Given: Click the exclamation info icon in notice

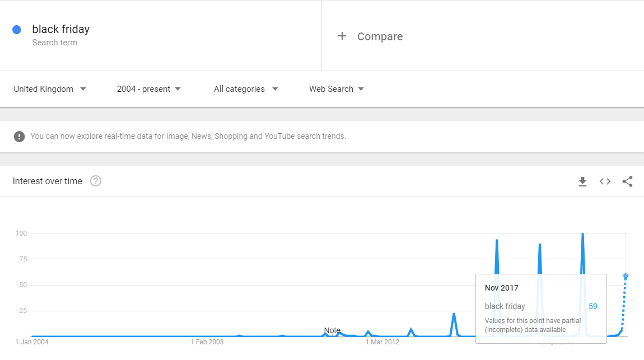Looking at the screenshot, I should [20, 136].
